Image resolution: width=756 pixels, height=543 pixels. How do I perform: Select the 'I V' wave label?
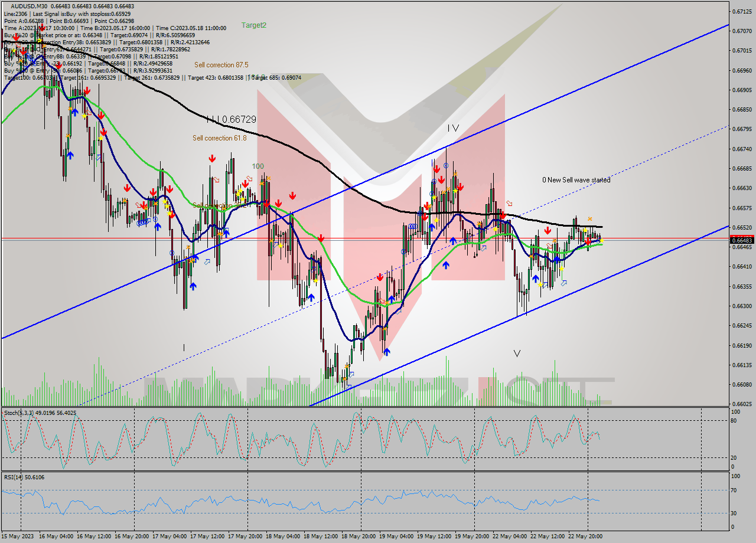click(453, 127)
